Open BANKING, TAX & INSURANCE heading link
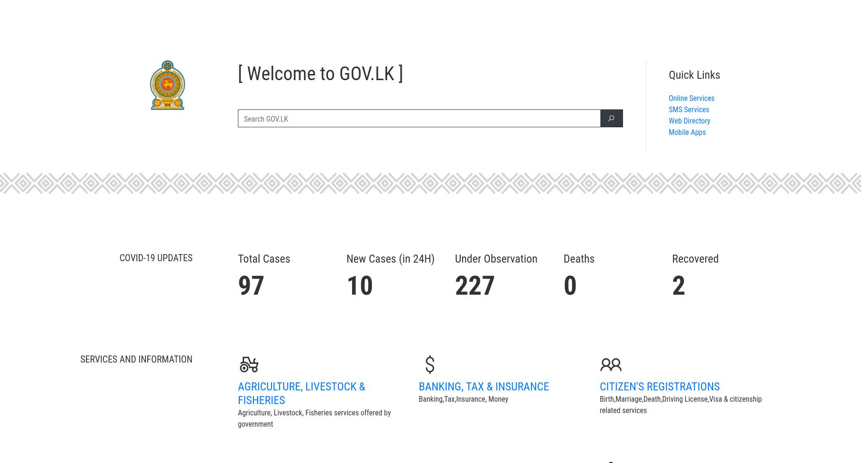 tap(484, 387)
